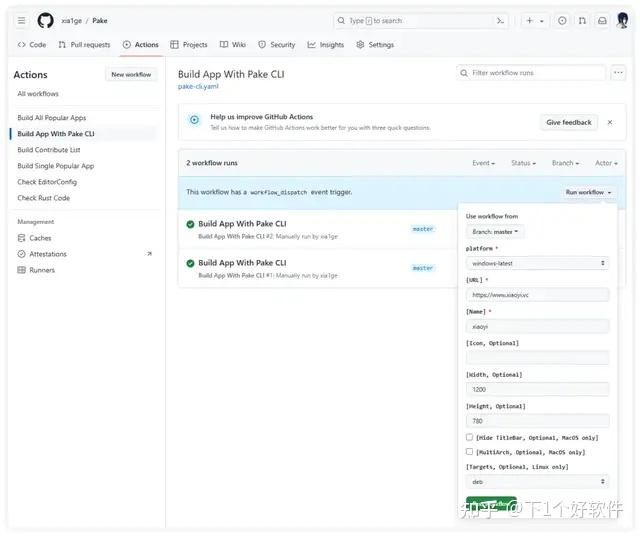Image resolution: width=640 pixels, height=536 pixels.
Task: Click success status icon of run #1
Action: pyautogui.click(x=190, y=264)
